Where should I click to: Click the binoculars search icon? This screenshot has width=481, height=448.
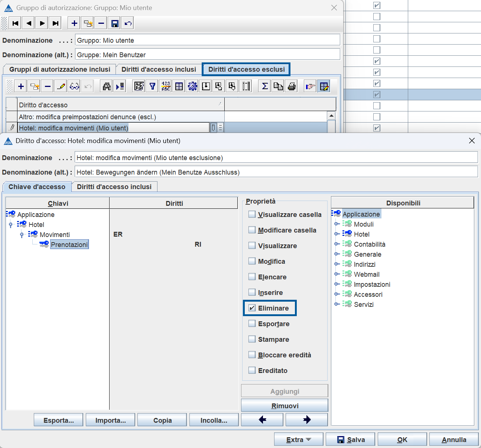click(107, 87)
